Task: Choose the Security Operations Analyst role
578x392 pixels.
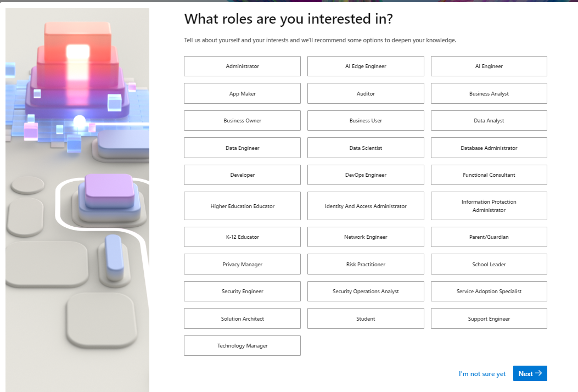Action: 366,292
